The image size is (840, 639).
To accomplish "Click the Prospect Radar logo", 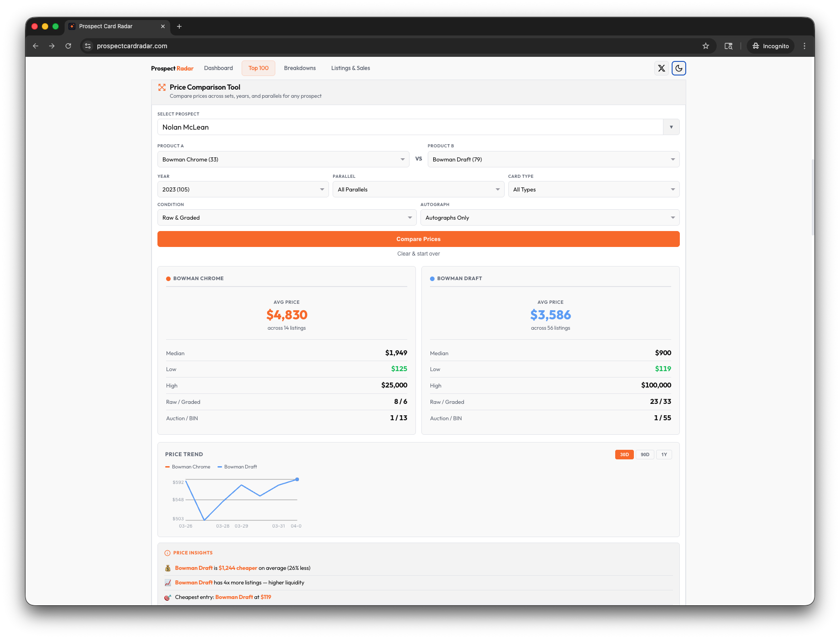I will click(172, 68).
